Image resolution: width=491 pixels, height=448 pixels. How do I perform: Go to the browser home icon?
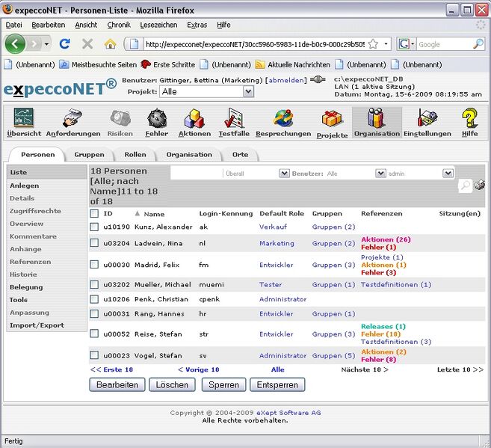click(x=110, y=44)
